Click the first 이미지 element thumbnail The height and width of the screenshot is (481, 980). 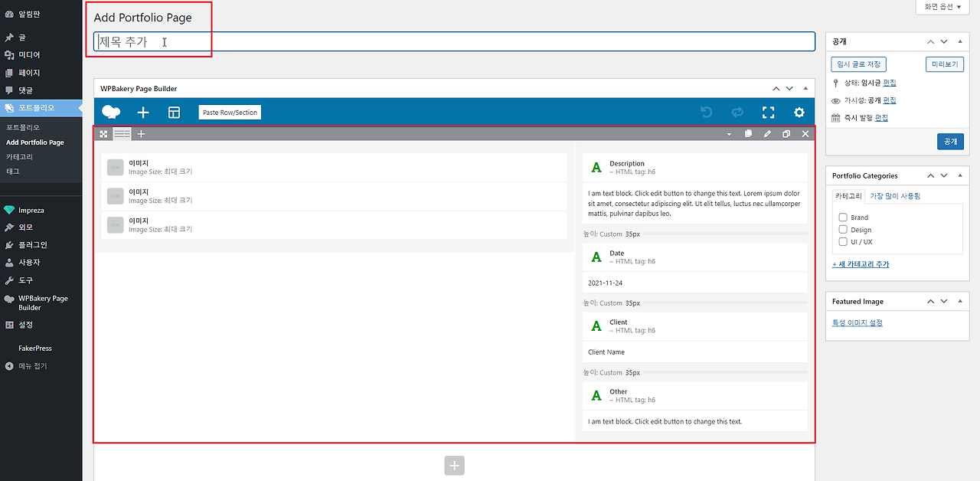116,168
